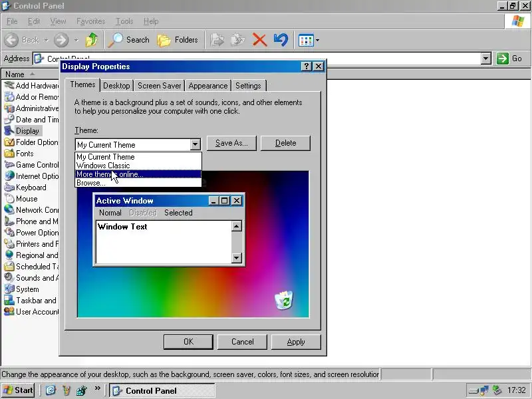Click the Copy To toolbar icon
The width and height of the screenshot is (532, 399).
point(238,40)
